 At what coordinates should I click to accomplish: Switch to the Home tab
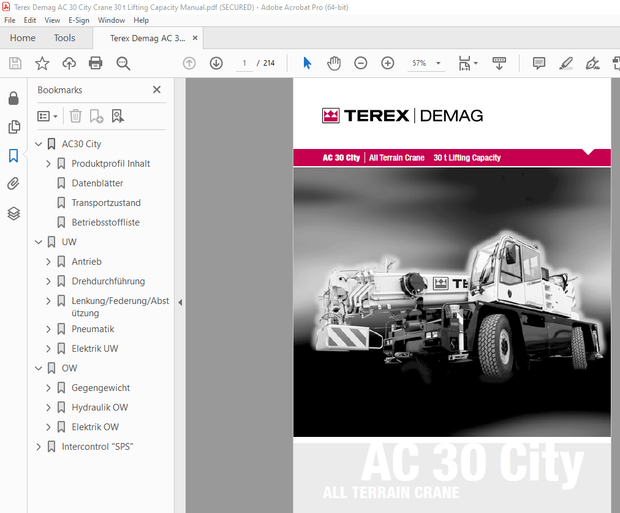click(x=23, y=38)
